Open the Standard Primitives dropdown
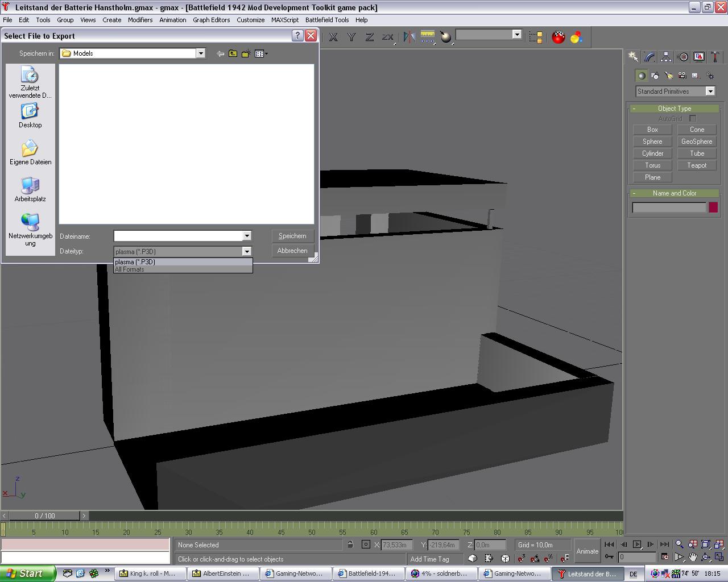728x582 pixels. coord(710,92)
